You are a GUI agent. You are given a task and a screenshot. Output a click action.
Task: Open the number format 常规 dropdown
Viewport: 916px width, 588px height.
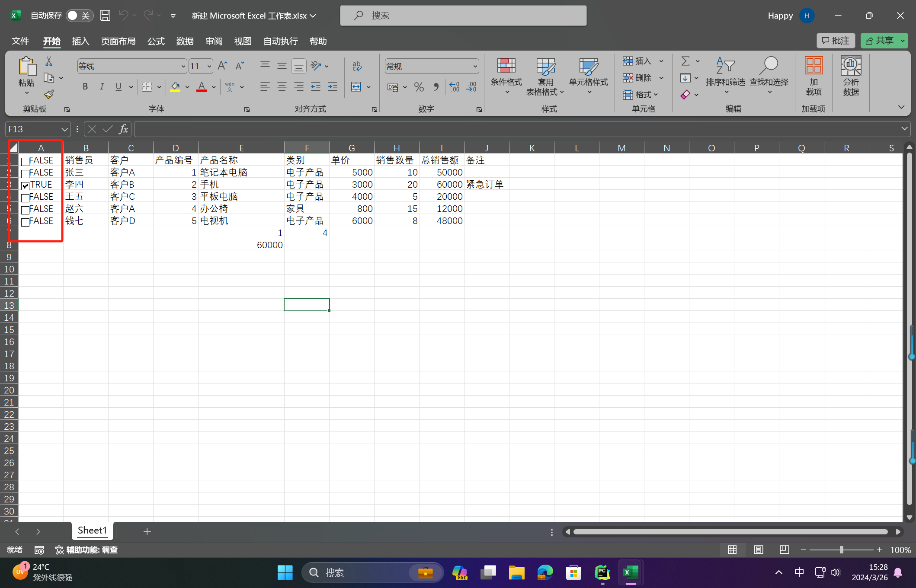pos(475,66)
